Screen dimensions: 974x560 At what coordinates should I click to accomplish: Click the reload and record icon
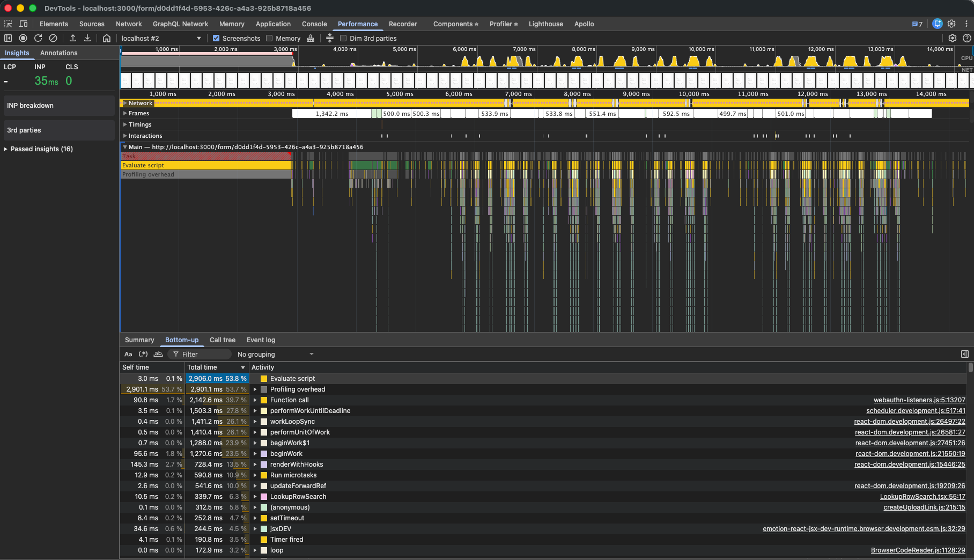tap(38, 38)
